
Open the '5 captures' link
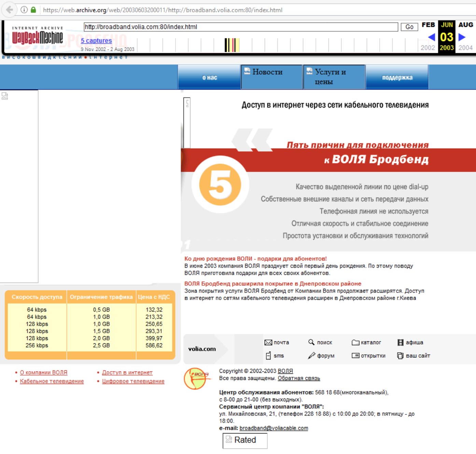pos(96,41)
